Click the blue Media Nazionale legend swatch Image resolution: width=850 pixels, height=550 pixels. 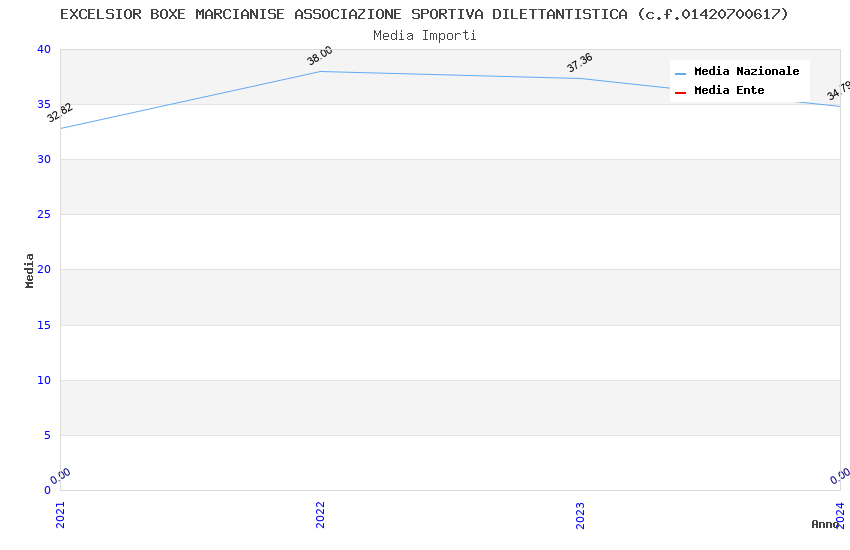coord(680,73)
